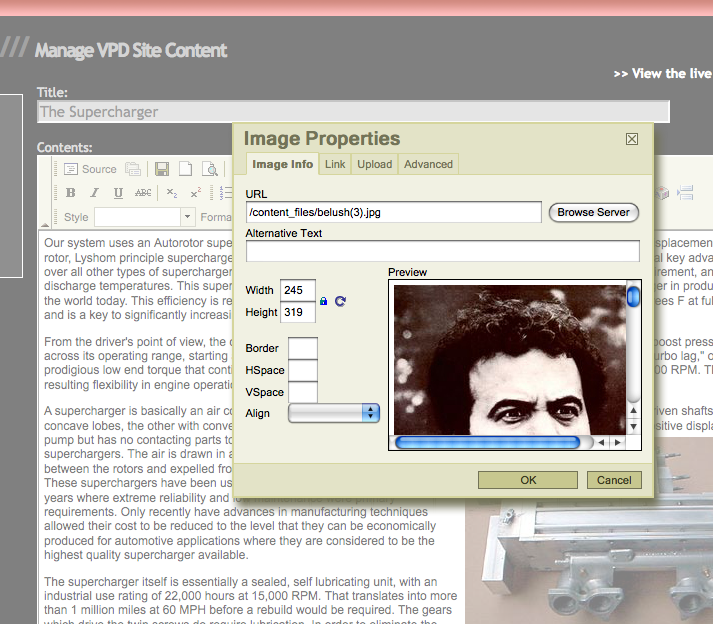Click the HSpace input field
Image resolution: width=713 pixels, height=624 pixels.
point(303,370)
